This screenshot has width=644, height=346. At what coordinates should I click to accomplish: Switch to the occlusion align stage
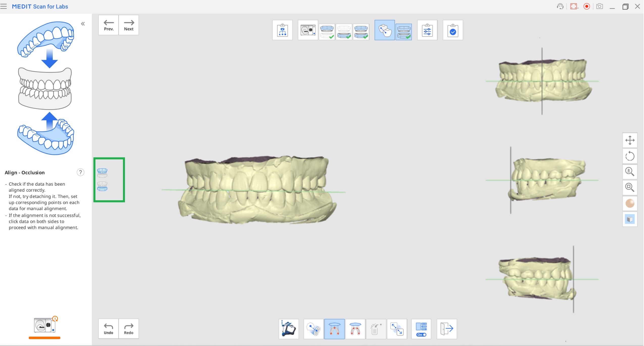click(403, 32)
